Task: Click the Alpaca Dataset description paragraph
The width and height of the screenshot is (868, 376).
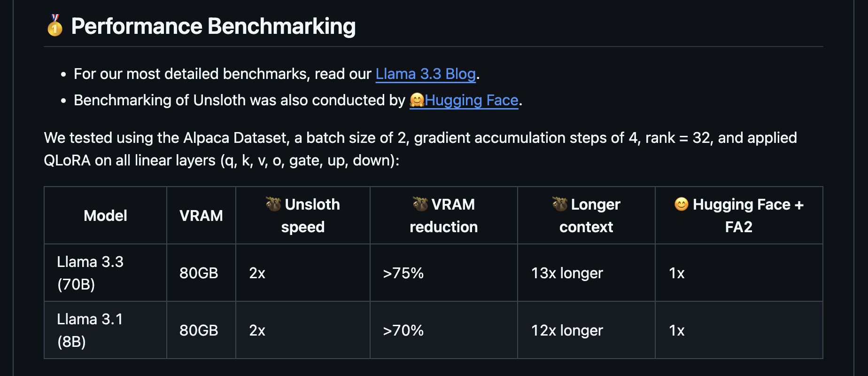Action: click(420, 149)
